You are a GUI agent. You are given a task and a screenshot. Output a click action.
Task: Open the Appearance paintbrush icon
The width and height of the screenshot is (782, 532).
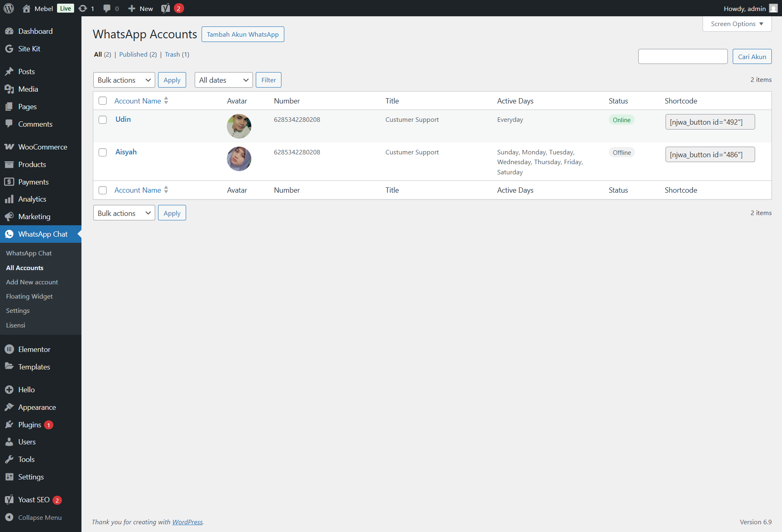(9, 407)
